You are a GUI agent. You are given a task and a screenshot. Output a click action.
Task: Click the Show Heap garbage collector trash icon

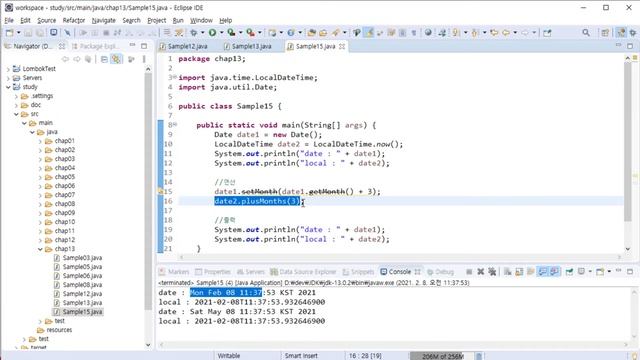(479, 356)
